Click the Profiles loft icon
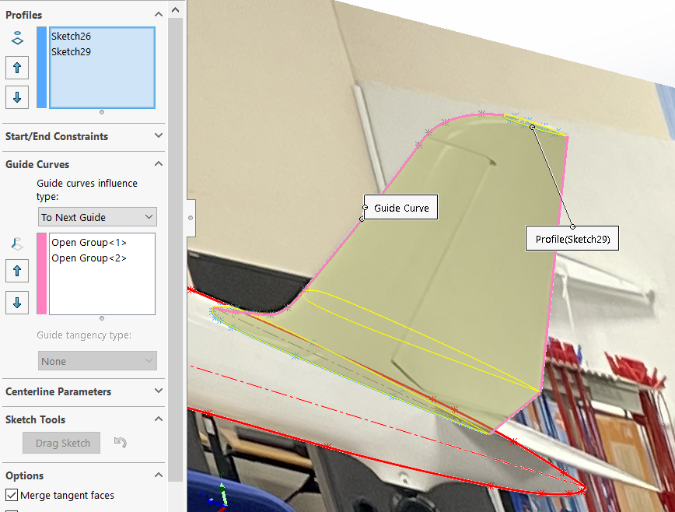The image size is (675, 512). (17, 39)
